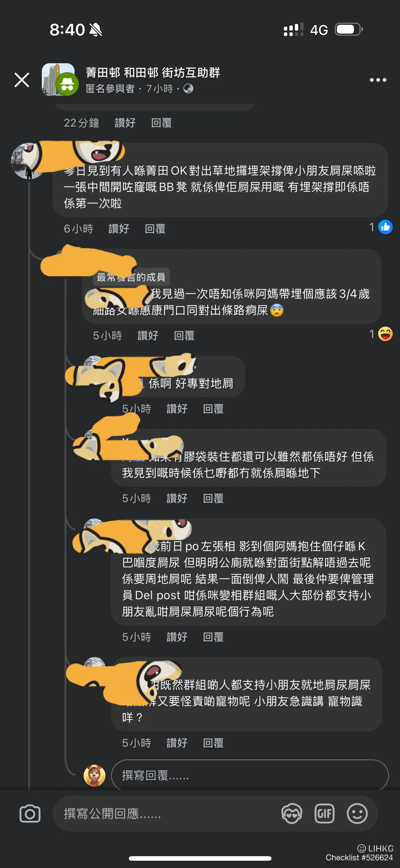Tap the camera icon to attach photo

[x=30, y=814]
